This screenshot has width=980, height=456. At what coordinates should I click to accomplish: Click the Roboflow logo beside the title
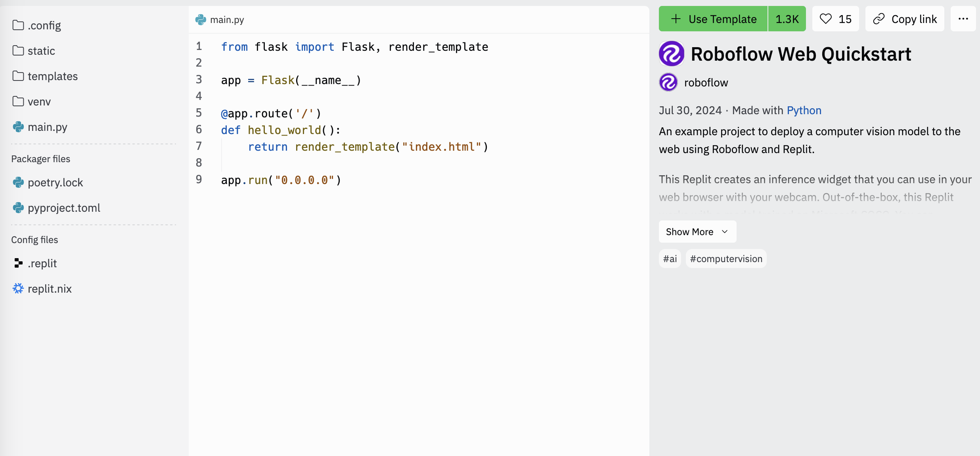click(x=671, y=54)
